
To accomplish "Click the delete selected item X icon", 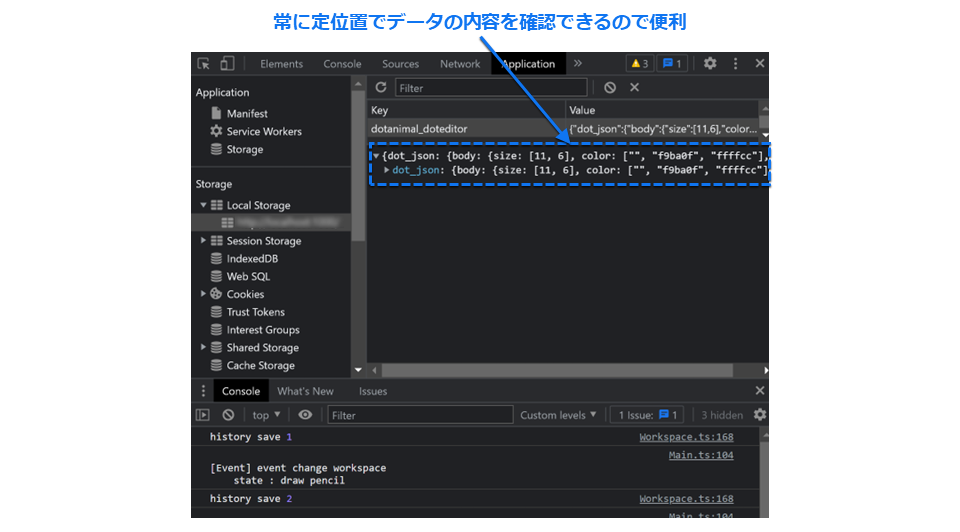I will point(634,88).
